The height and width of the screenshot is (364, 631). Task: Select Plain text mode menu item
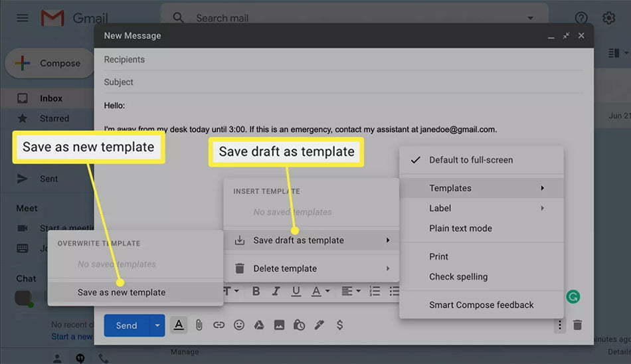460,228
